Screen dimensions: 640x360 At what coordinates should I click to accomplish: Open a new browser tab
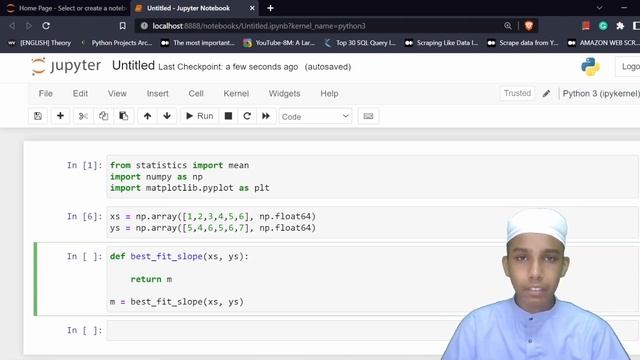click(x=270, y=8)
